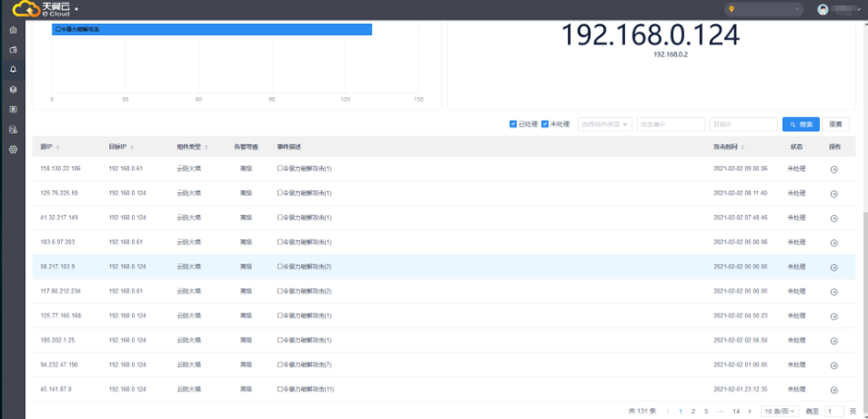Toggle the 未处理 checkbox
Viewport: 868px width, 419px height.
[545, 124]
